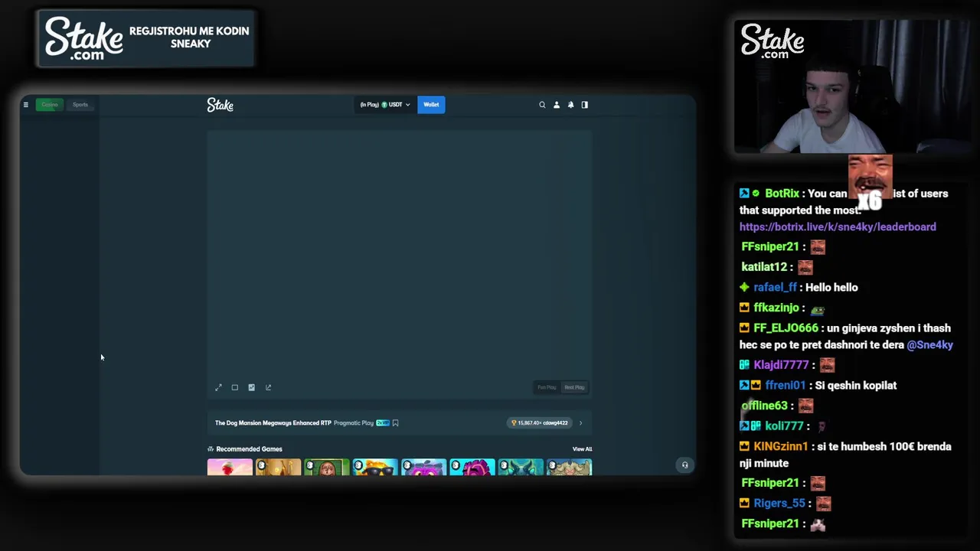Image resolution: width=980 pixels, height=551 pixels.
Task: Open the Wallet
Action: point(431,105)
